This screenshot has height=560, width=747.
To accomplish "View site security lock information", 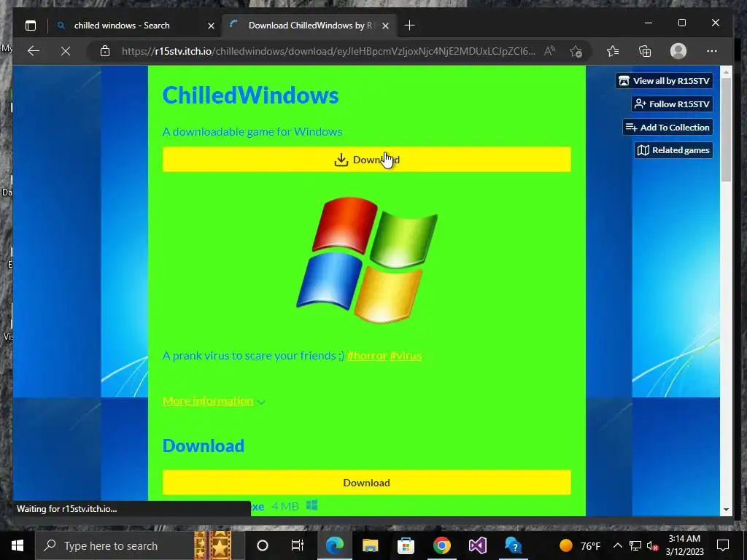I will (x=105, y=51).
